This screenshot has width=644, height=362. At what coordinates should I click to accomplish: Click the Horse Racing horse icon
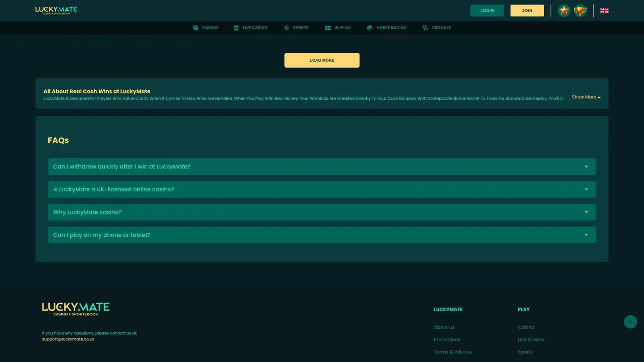tap(369, 28)
